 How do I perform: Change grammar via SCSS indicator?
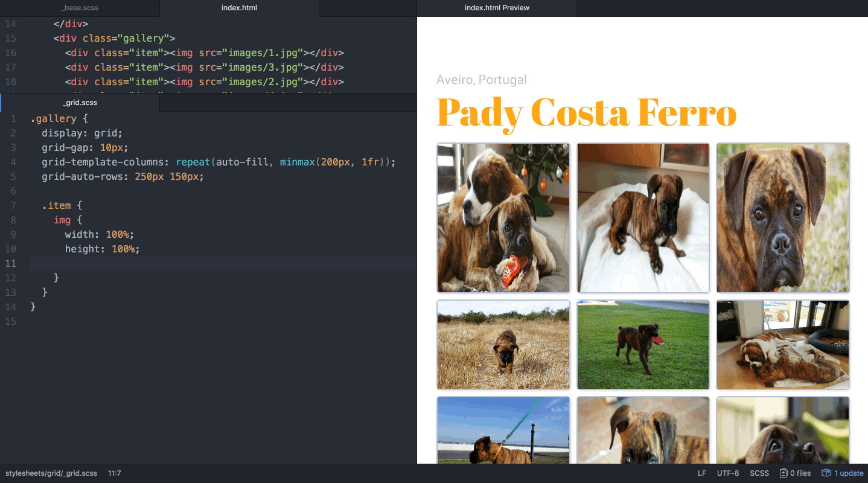[759, 473]
